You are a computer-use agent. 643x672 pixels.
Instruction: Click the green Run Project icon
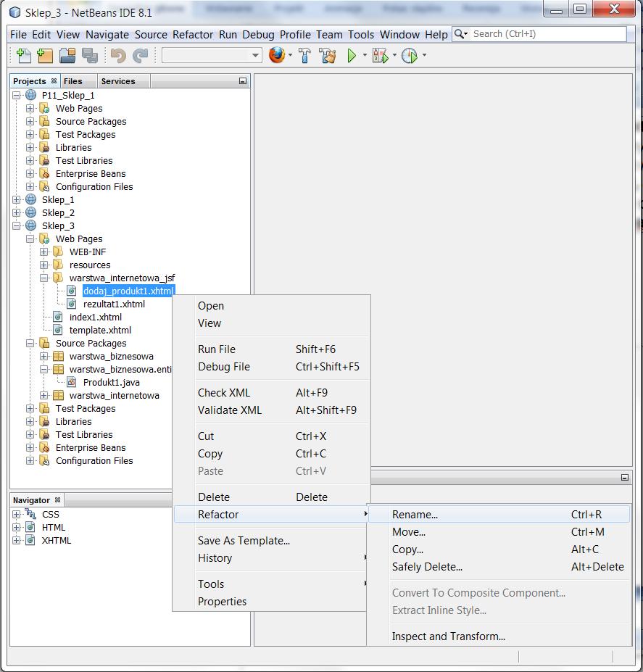352,56
